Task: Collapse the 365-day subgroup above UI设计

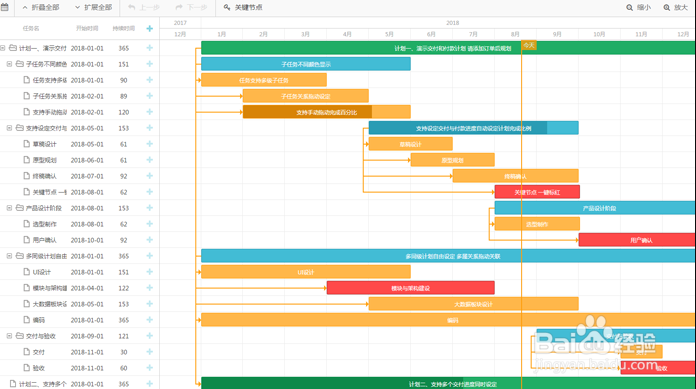Action: click(x=9, y=256)
